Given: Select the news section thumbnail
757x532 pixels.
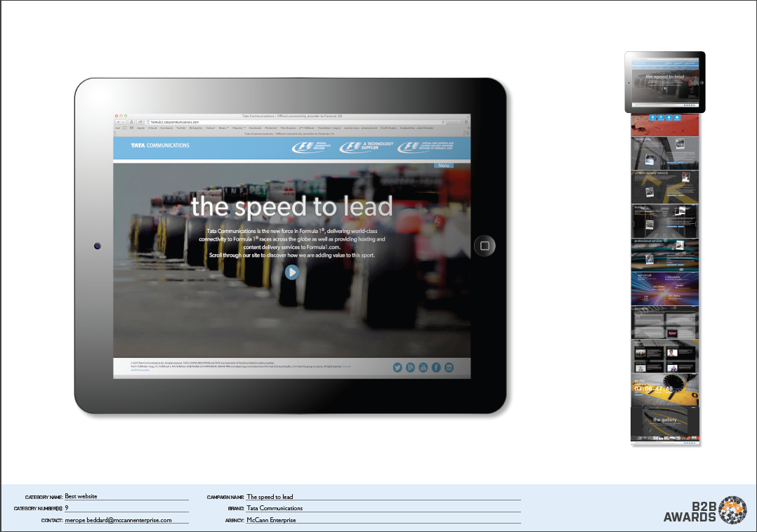Looking at the screenshot, I should (665, 356).
